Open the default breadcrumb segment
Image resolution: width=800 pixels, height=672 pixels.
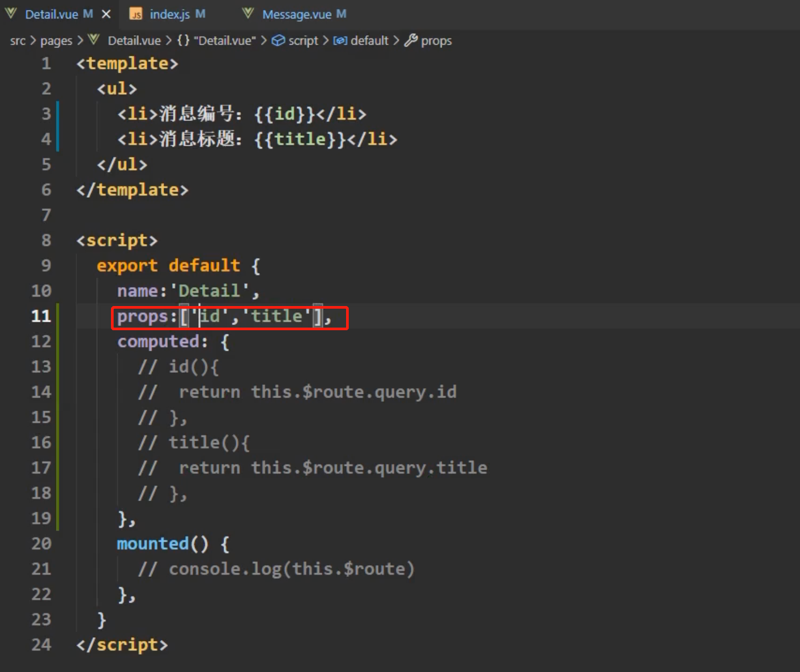pos(369,40)
